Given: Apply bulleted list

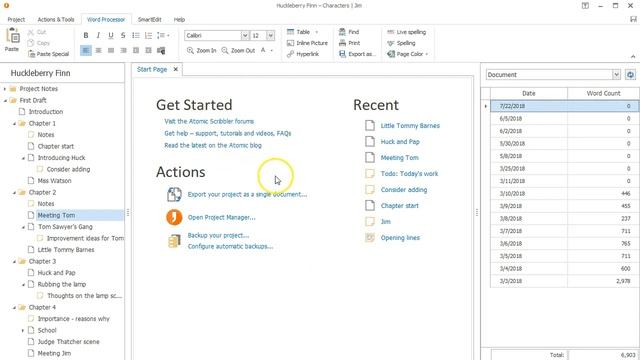Looking at the screenshot, I should (136, 36).
